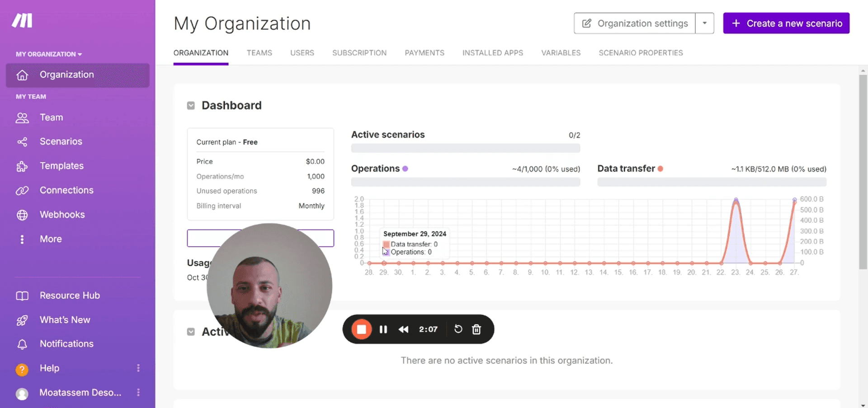Switch to the Organization tab
This screenshot has height=408, width=868.
[x=201, y=53]
